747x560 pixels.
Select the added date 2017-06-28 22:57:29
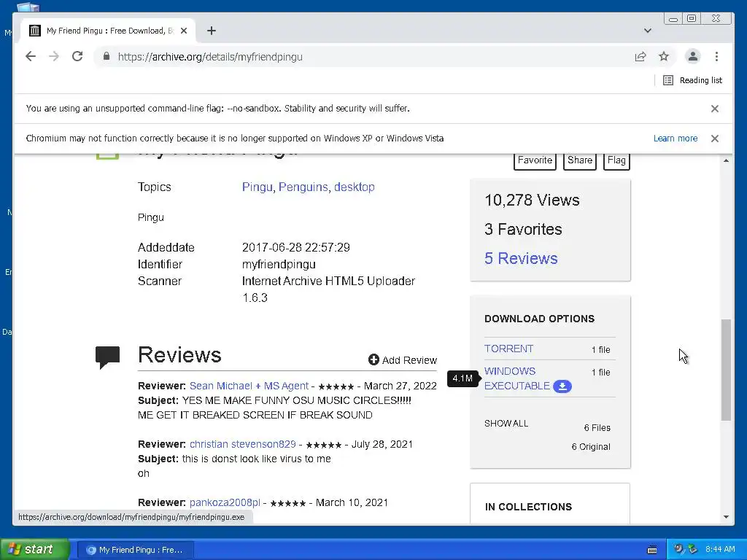point(296,247)
